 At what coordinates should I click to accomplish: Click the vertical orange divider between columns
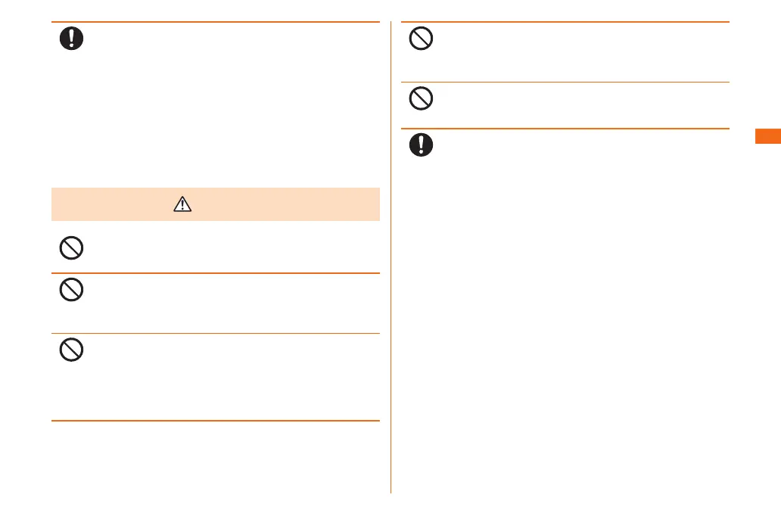(391, 303)
